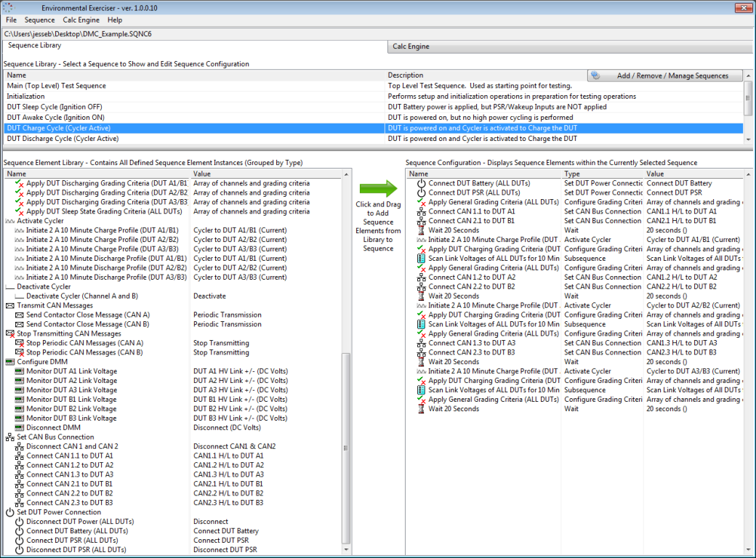Click network icon for Connect CAN 2.2 to DUT B2 in library
756x558 pixels.
20,493
